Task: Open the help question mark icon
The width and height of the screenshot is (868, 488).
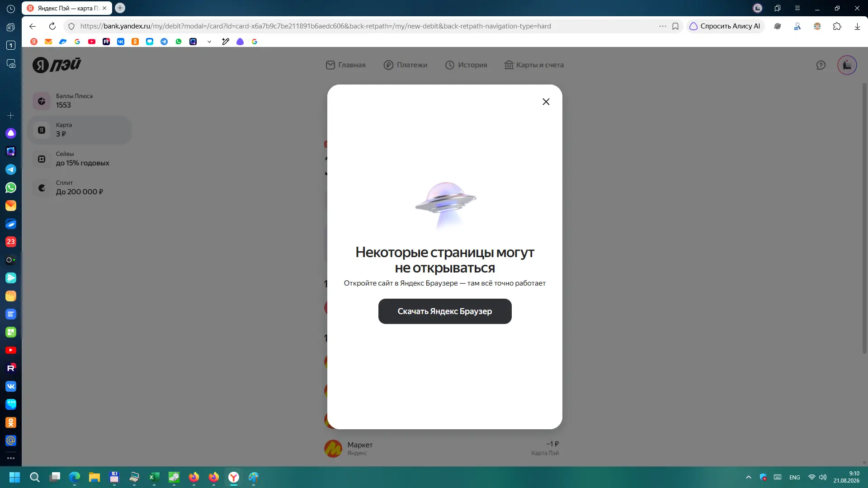Action: (x=821, y=65)
